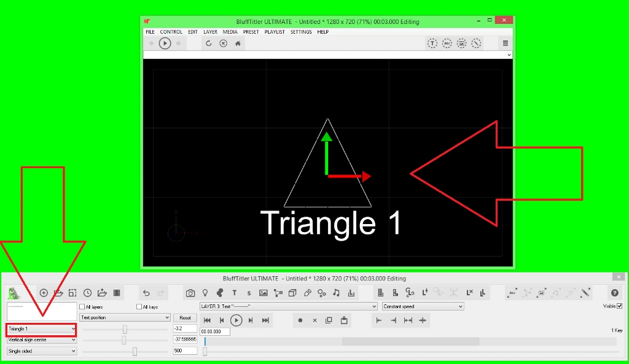629x364 pixels.
Task: Click the dashed square resolution icon
Action: (72, 293)
